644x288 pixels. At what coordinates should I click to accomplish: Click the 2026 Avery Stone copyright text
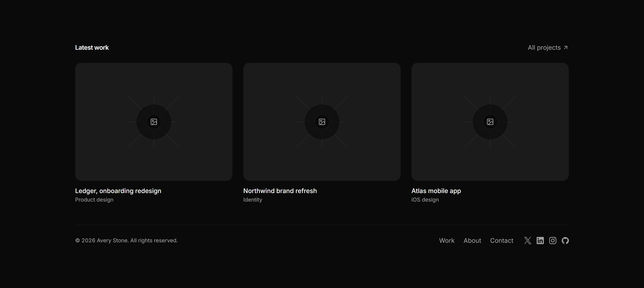(x=126, y=241)
